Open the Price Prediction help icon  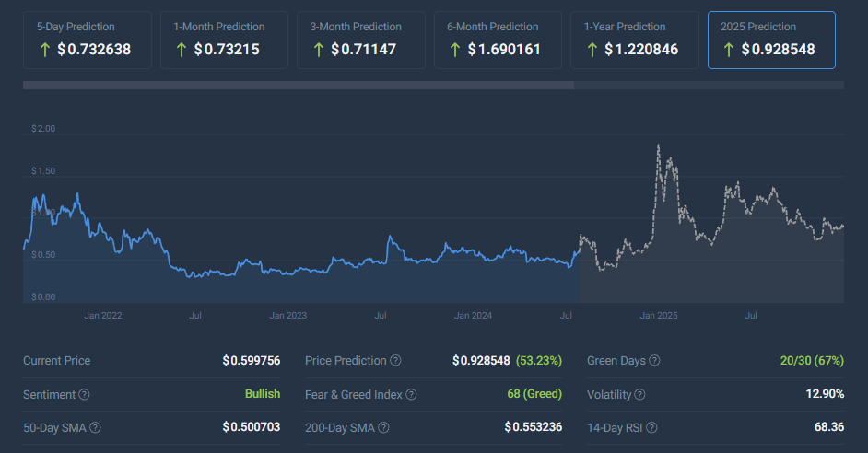[395, 361]
